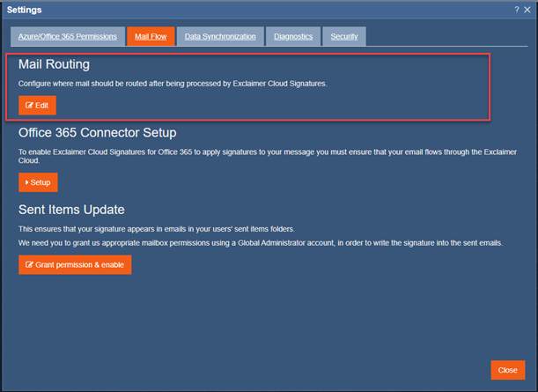This screenshot has width=538, height=392.
Task: Click the Settings title bar text
Action: pos(25,9)
